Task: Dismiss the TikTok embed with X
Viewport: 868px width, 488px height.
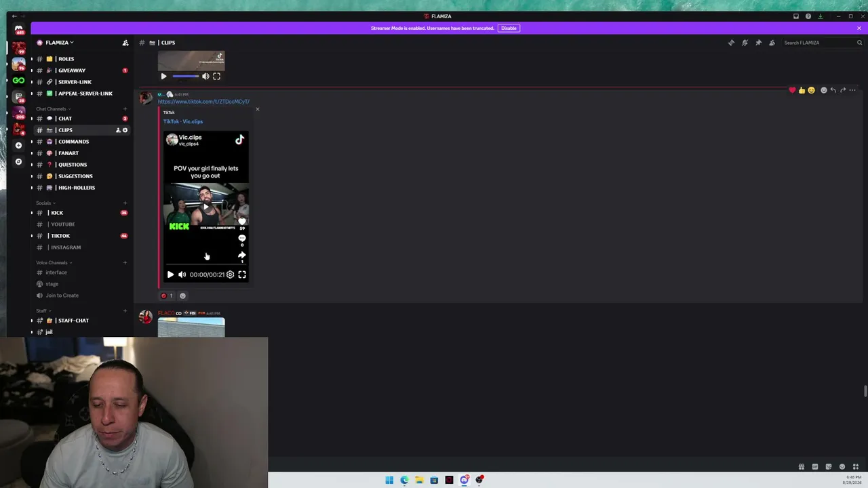Action: (x=257, y=109)
